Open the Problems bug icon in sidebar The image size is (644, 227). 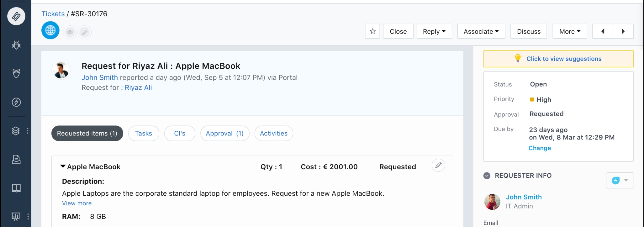[16, 45]
